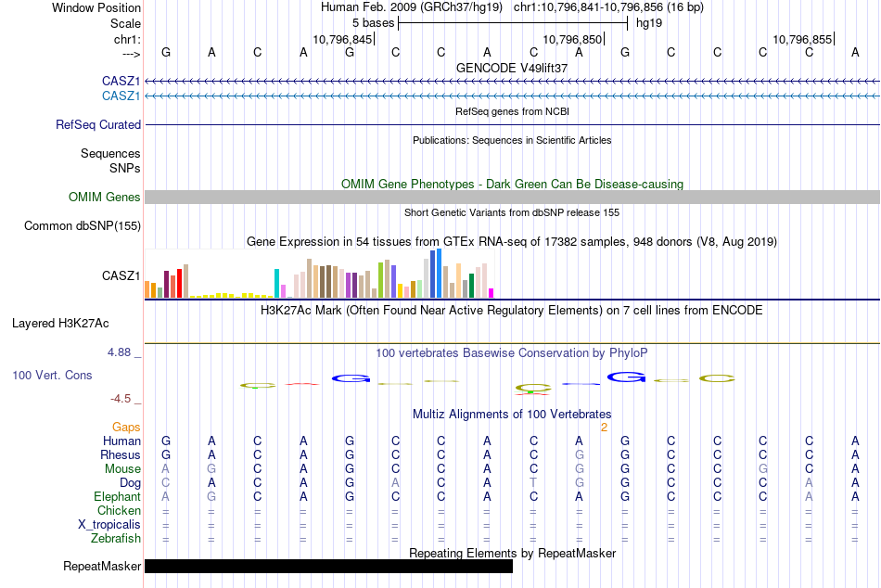Click the "5 bases" scale bar label

[373, 23]
